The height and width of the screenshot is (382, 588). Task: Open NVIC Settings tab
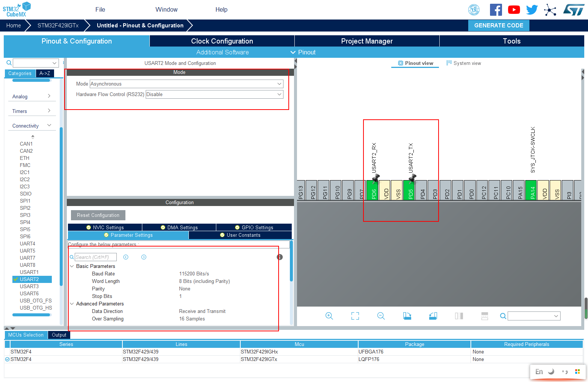(105, 227)
